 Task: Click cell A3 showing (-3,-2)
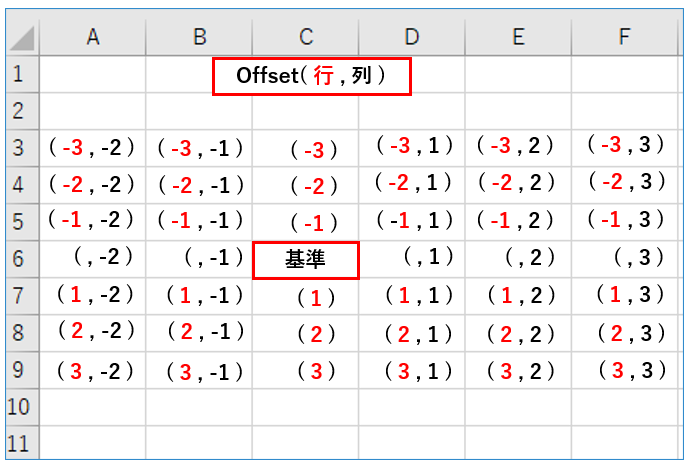click(92, 148)
